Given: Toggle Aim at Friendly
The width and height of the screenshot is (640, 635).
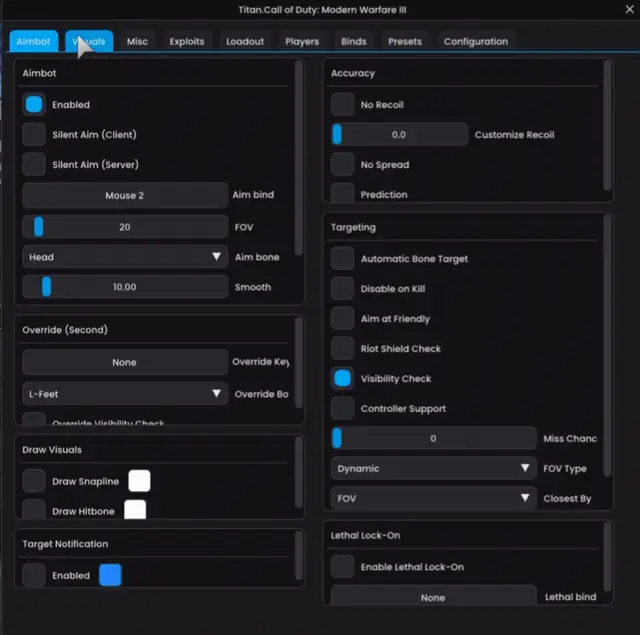Looking at the screenshot, I should pos(342,319).
